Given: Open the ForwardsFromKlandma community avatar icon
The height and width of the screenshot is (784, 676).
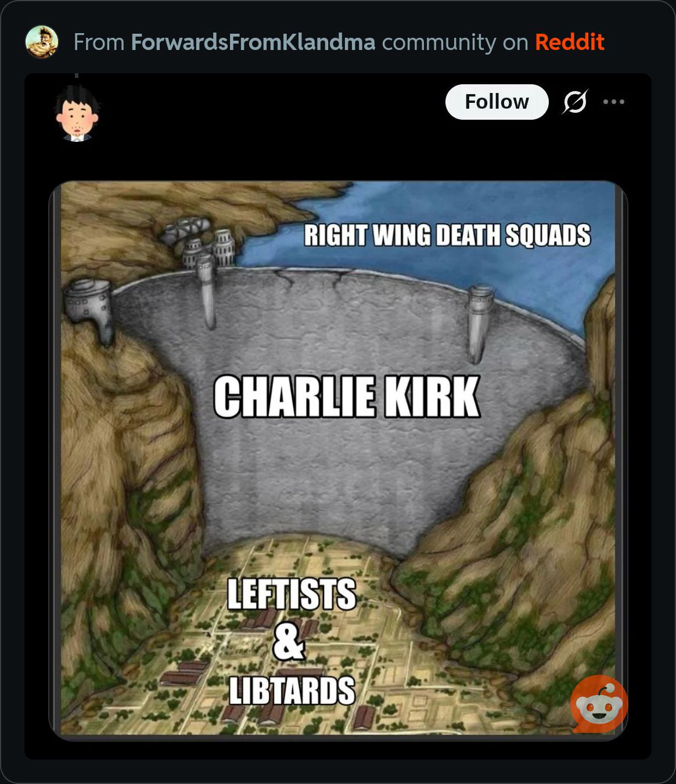Looking at the screenshot, I should [x=42, y=42].
